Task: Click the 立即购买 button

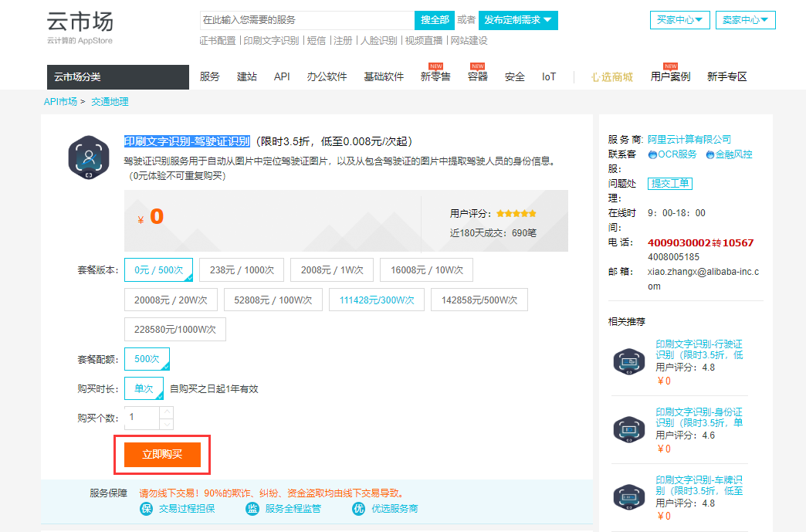Action: pyautogui.click(x=162, y=454)
